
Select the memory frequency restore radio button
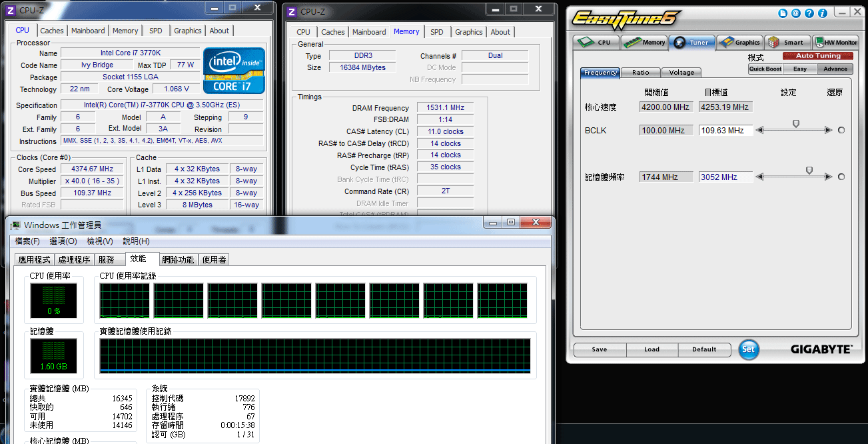(841, 177)
